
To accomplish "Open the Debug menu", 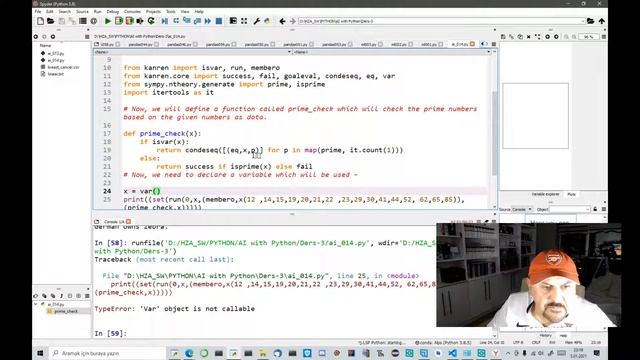I will click(x=113, y=12).
